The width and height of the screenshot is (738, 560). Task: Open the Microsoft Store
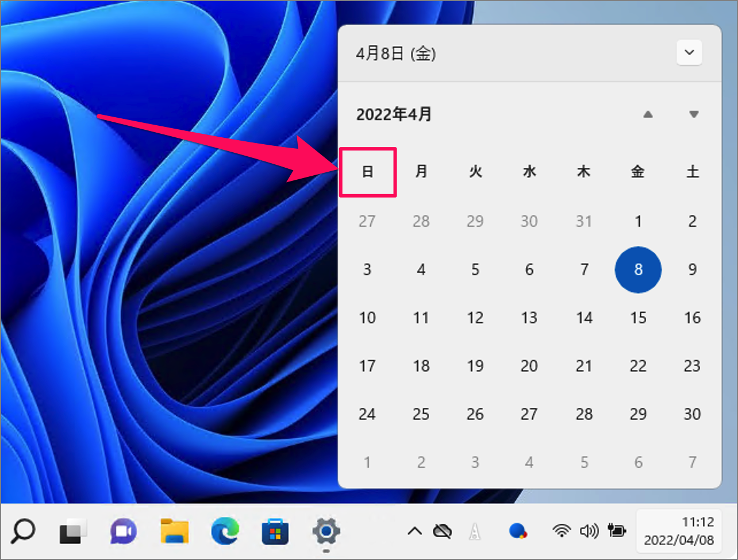click(275, 531)
